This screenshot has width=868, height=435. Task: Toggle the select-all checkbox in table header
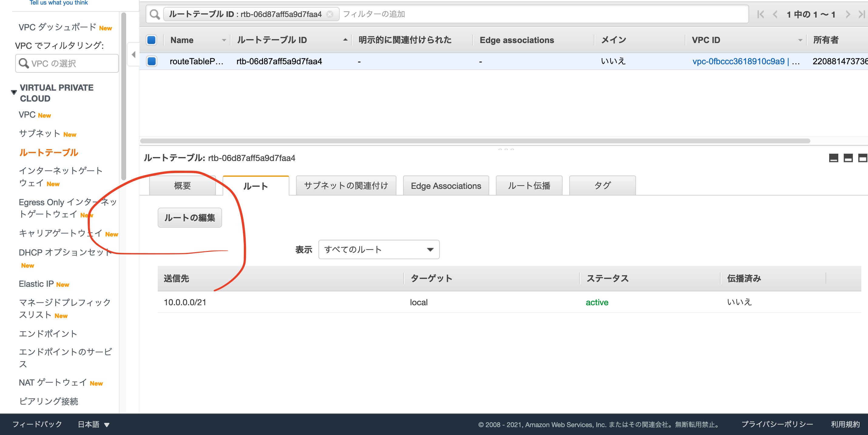point(151,40)
